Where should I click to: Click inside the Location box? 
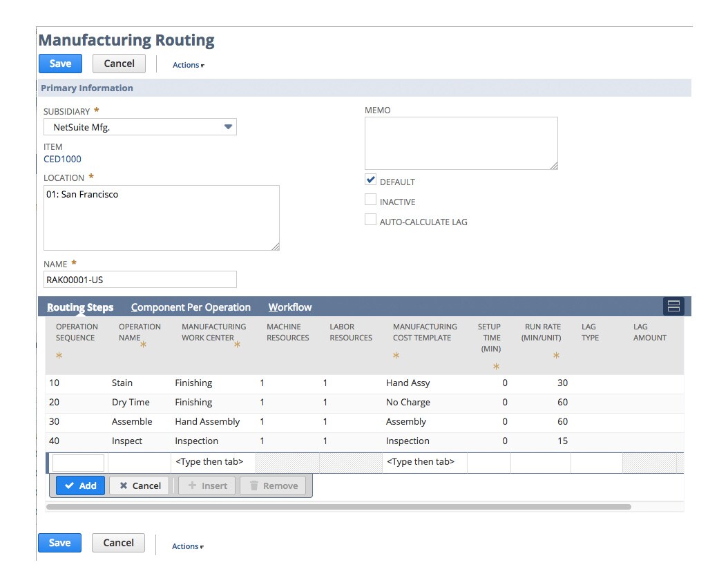click(162, 218)
